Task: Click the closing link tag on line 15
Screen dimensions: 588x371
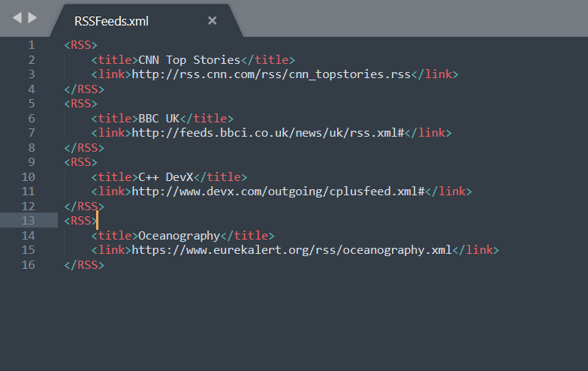Action: pos(476,250)
